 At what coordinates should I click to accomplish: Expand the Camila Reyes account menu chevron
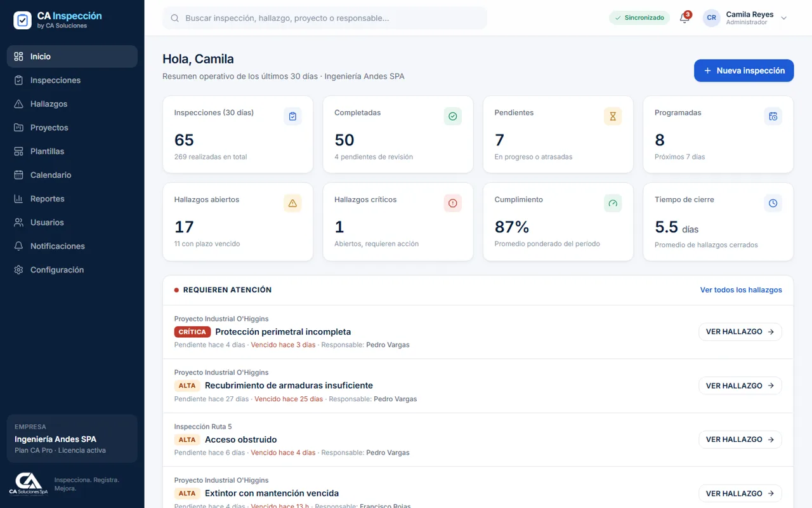tap(783, 18)
